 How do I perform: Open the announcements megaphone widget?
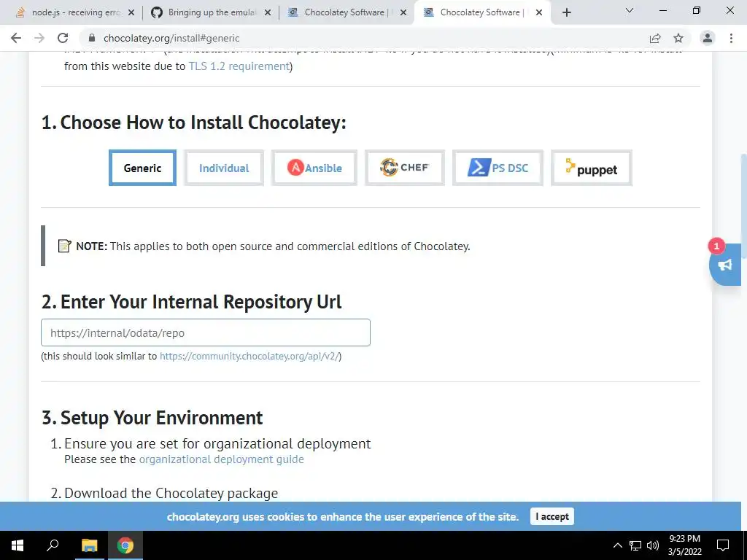coord(725,265)
